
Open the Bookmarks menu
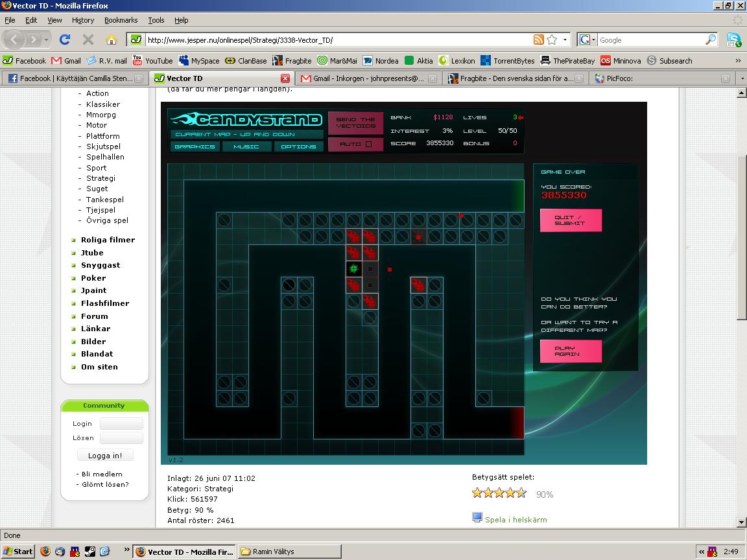121,20
